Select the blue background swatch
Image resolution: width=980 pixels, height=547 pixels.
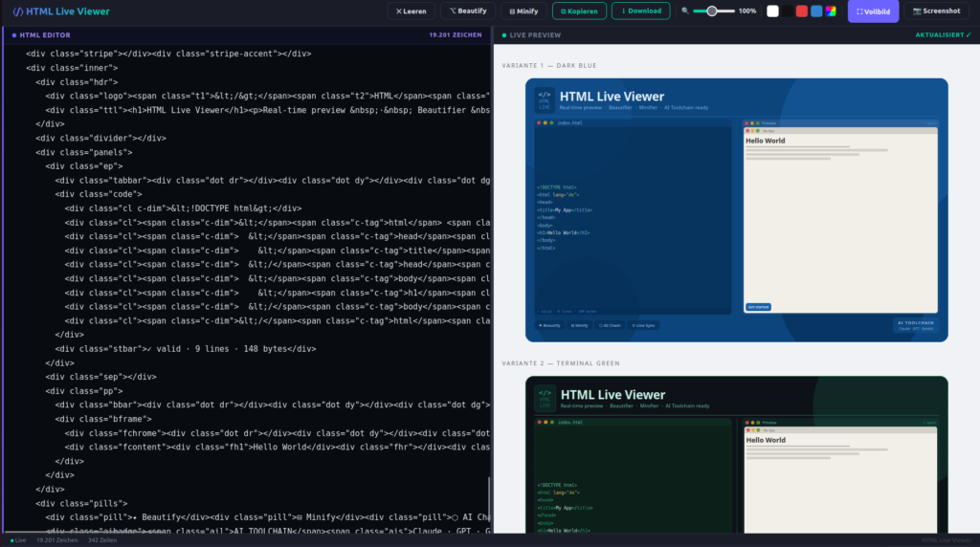coord(816,11)
